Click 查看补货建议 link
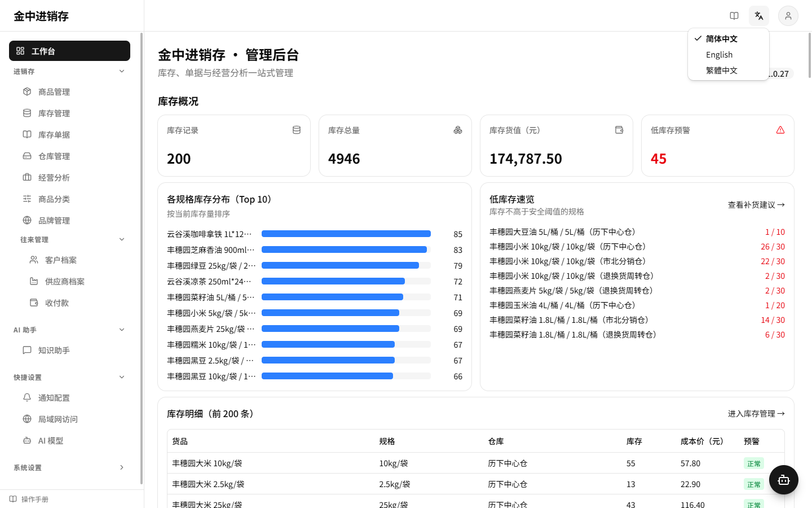 756,205
